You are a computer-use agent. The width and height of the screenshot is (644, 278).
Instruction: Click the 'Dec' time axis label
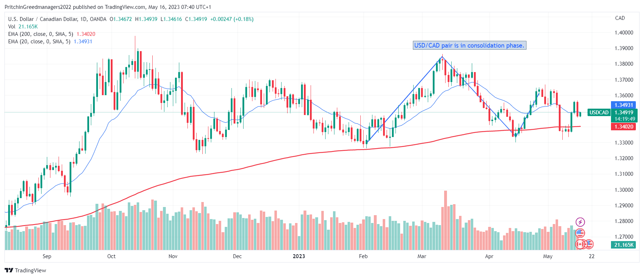(x=237, y=256)
